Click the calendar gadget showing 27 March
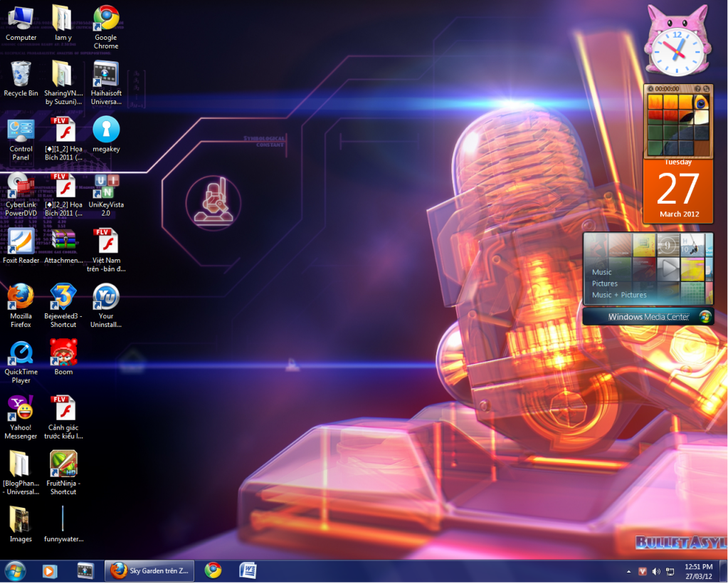Image resolution: width=728 pixels, height=584 pixels. click(x=677, y=191)
